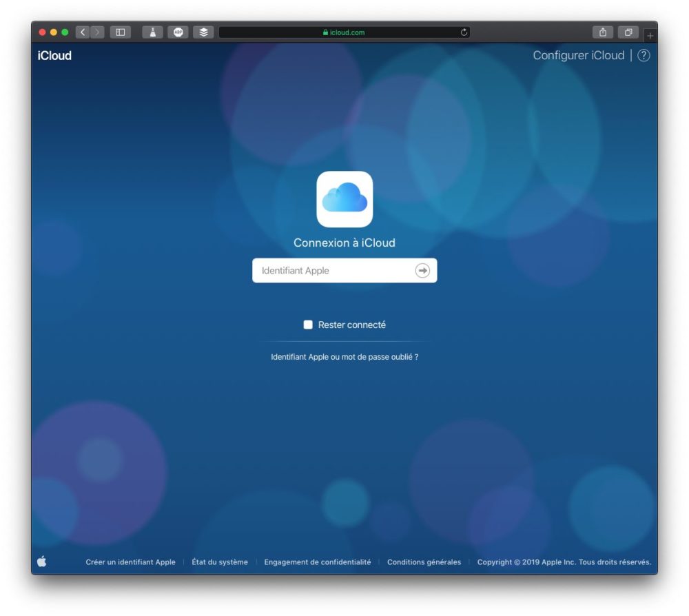Click the iCloud logo top left

click(55, 55)
